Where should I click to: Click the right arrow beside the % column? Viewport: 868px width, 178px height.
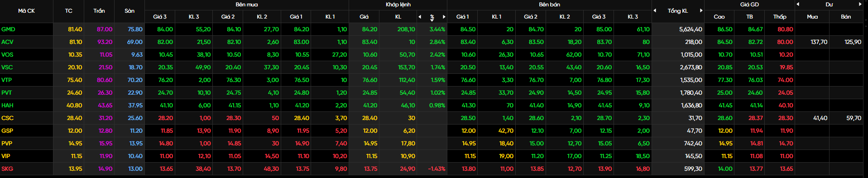444,17
